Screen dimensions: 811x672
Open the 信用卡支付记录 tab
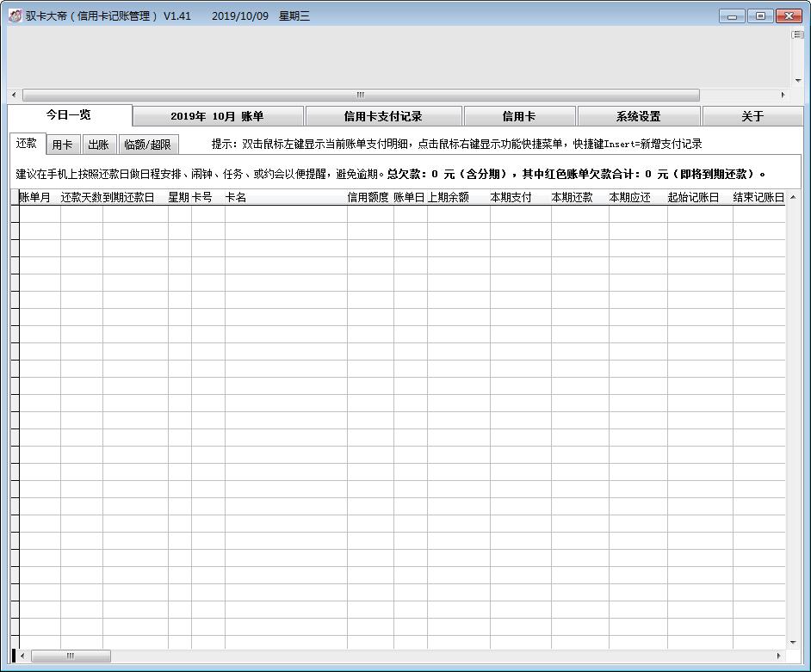pyautogui.click(x=383, y=116)
